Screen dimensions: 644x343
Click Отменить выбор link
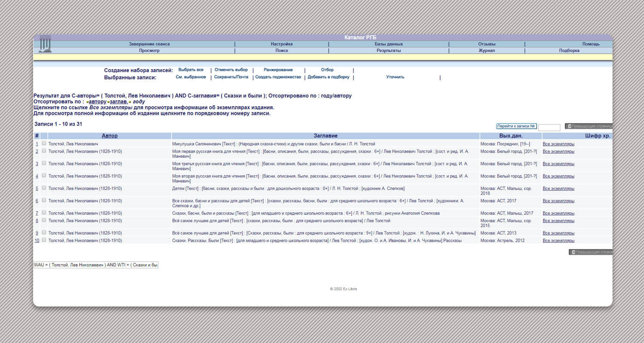pos(231,70)
